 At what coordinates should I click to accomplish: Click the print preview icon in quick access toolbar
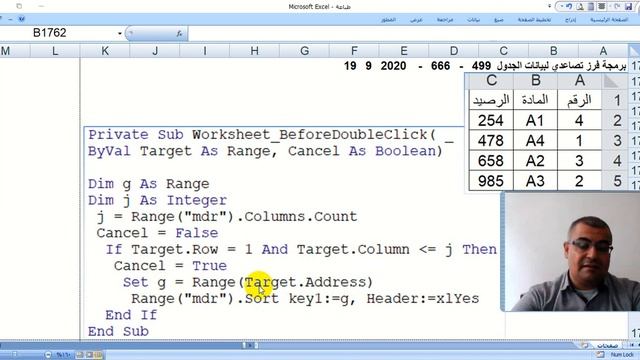coord(580,7)
